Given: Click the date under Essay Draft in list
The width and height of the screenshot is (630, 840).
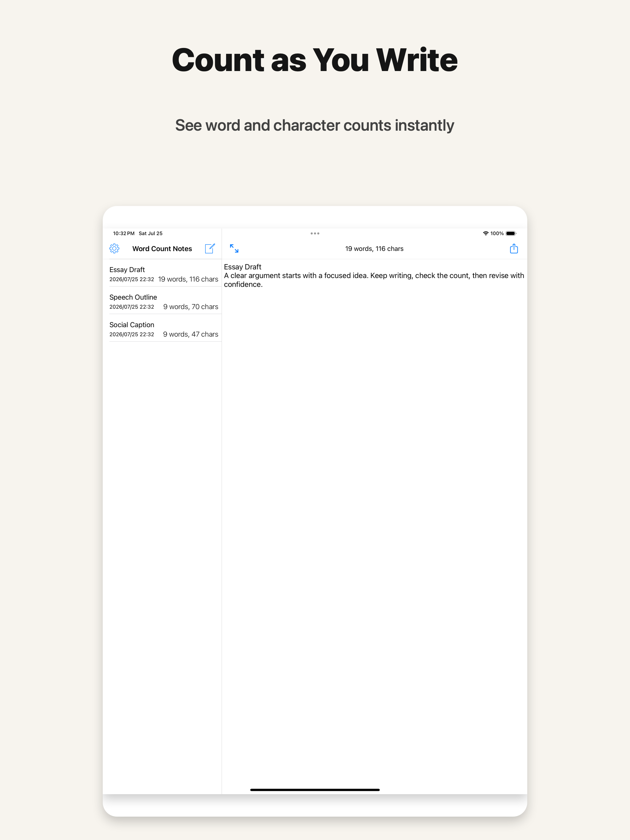Looking at the screenshot, I should (132, 279).
